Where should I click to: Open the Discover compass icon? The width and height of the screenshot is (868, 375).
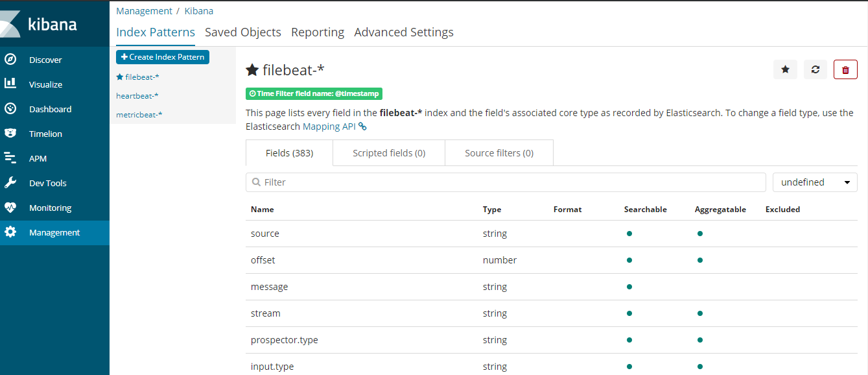[x=10, y=60]
